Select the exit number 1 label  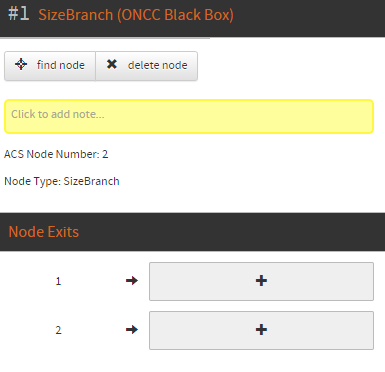(x=58, y=281)
